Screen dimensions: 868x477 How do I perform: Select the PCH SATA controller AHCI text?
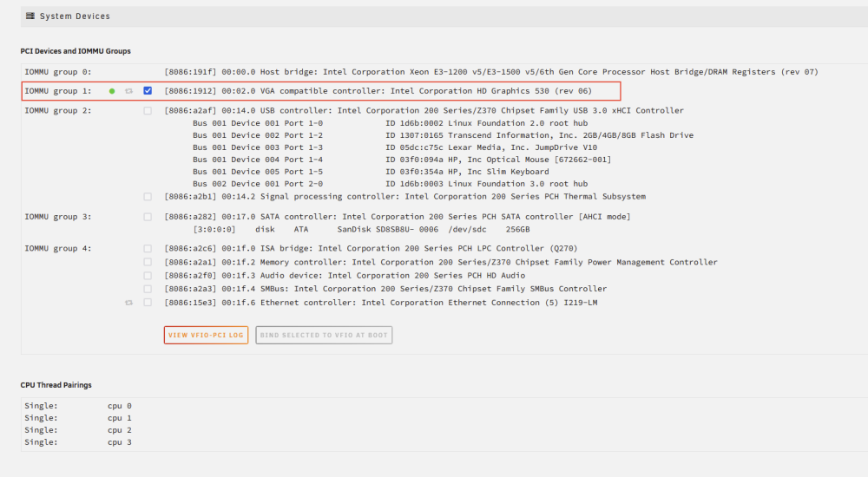[x=398, y=217]
